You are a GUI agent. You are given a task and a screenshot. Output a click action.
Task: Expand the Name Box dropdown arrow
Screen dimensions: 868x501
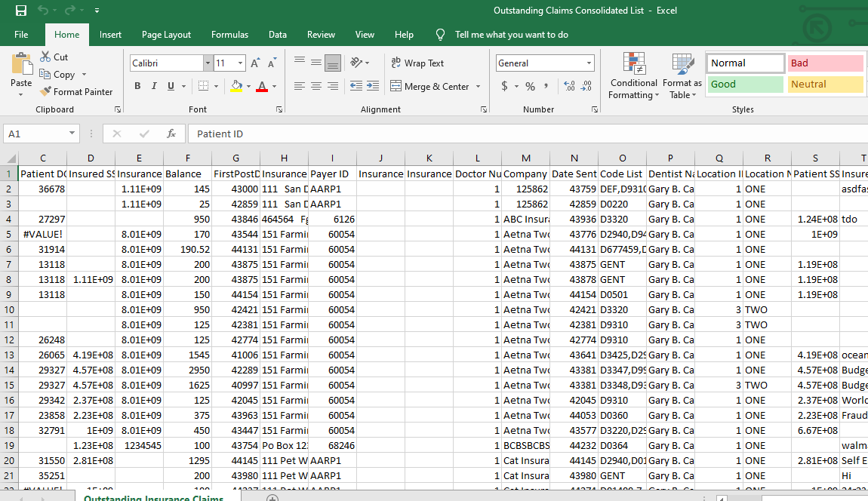pyautogui.click(x=72, y=134)
